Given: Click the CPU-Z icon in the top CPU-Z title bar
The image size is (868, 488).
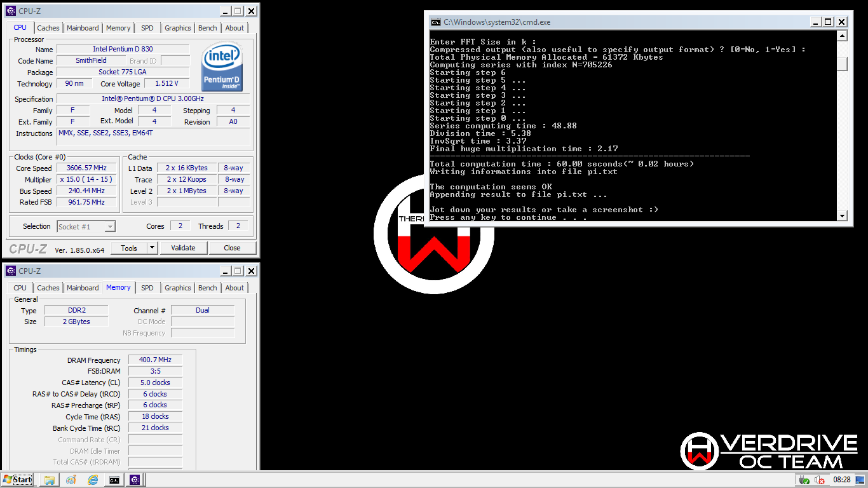Looking at the screenshot, I should pos(11,11).
